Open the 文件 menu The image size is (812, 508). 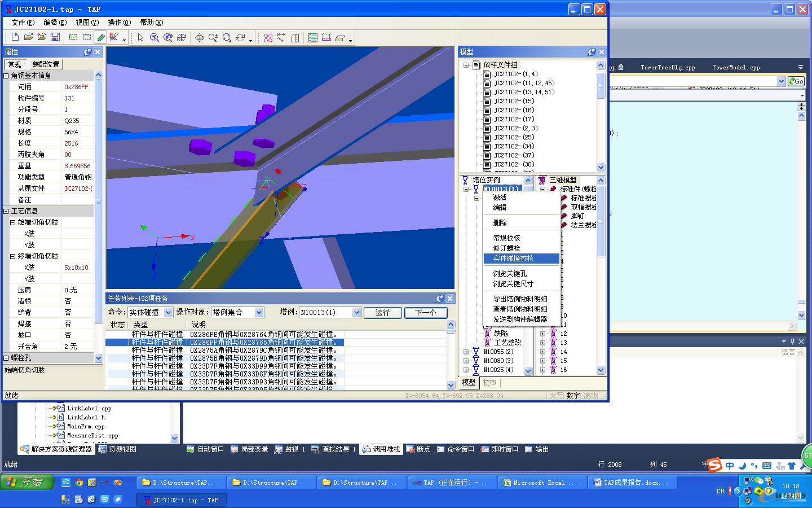(23, 23)
